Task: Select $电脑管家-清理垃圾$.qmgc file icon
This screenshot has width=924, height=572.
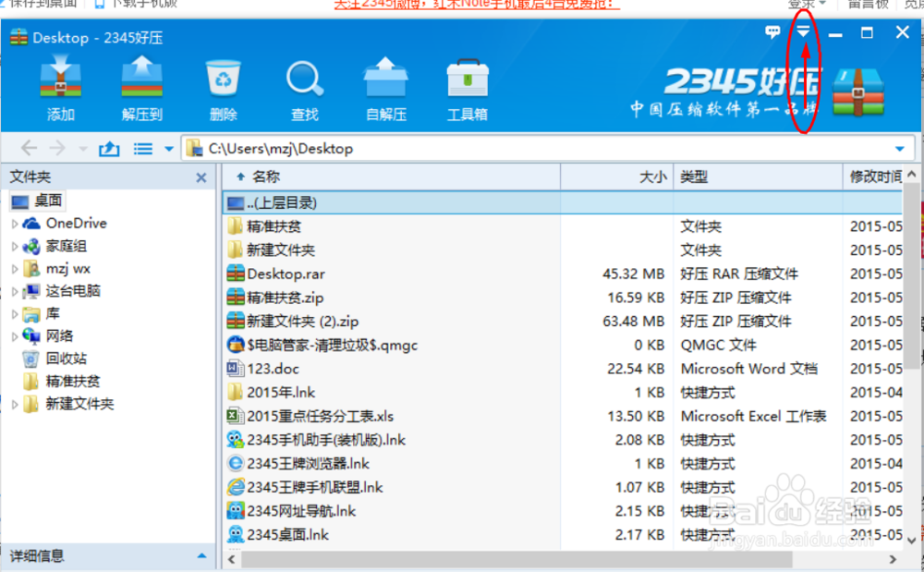Action: pos(236,345)
